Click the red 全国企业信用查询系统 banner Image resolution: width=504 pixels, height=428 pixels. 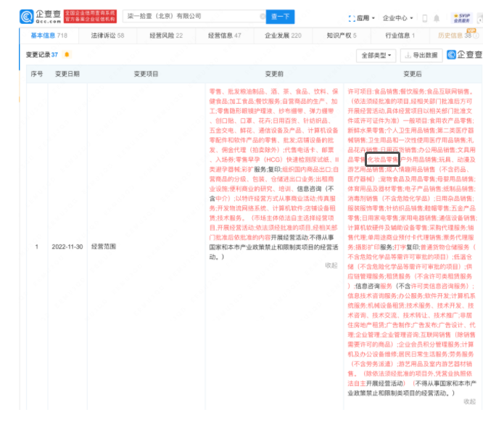(90, 16)
